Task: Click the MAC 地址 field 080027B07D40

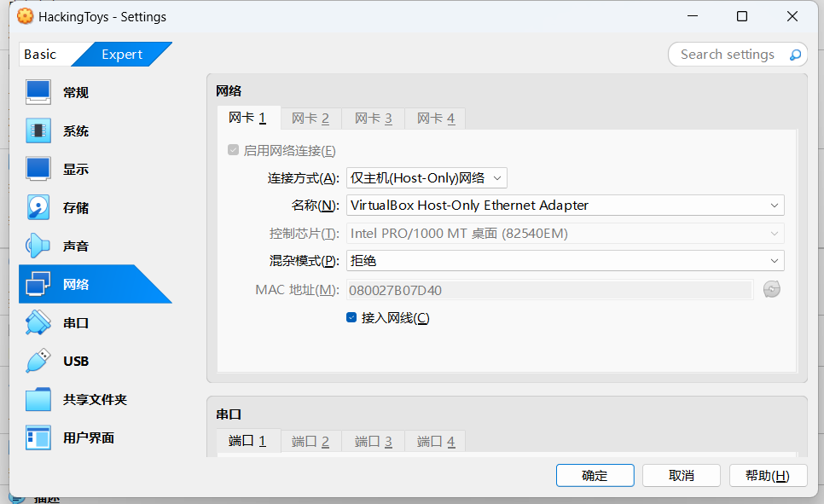Action: tap(549, 290)
